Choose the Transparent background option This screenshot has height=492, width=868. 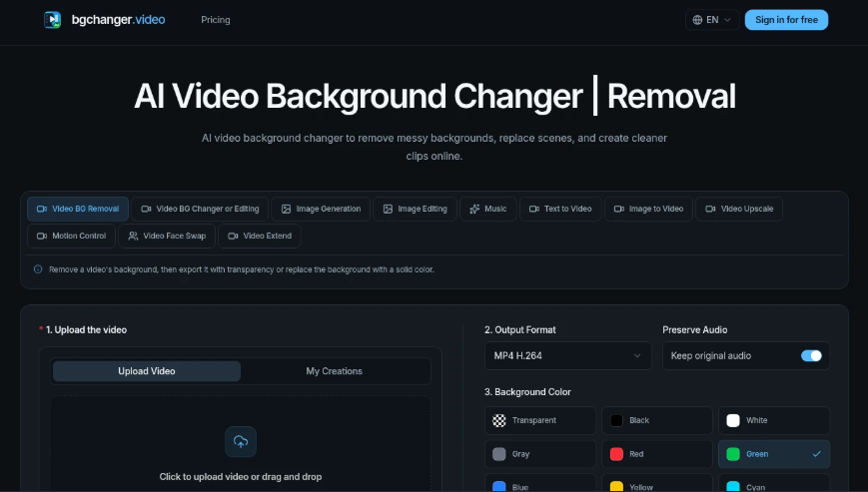[540, 421]
